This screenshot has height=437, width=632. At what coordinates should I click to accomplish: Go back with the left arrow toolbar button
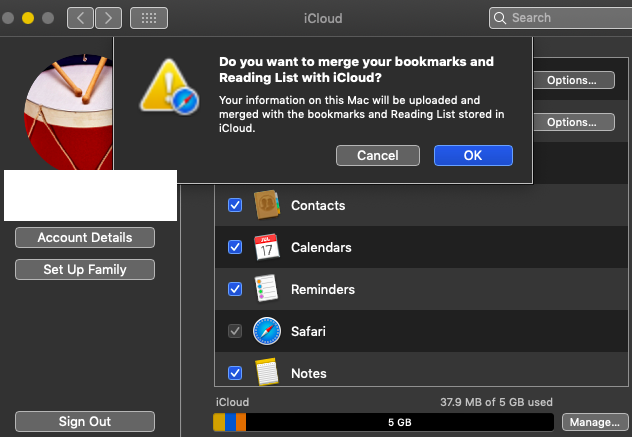pos(80,18)
